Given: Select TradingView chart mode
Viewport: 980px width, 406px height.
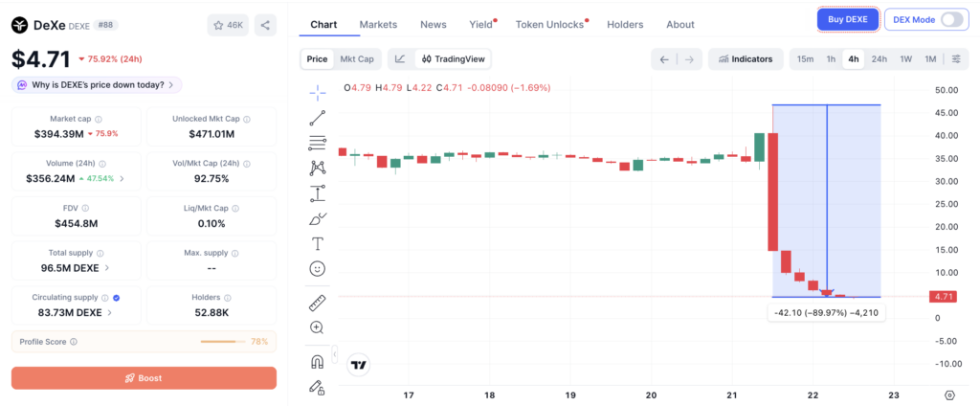Looking at the screenshot, I should coord(453,58).
